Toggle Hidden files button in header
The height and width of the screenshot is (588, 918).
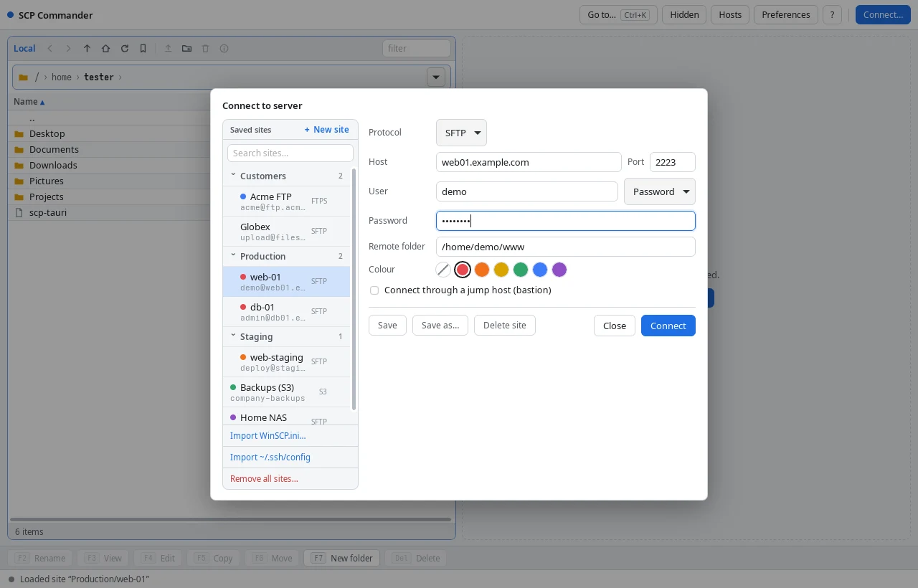(684, 14)
